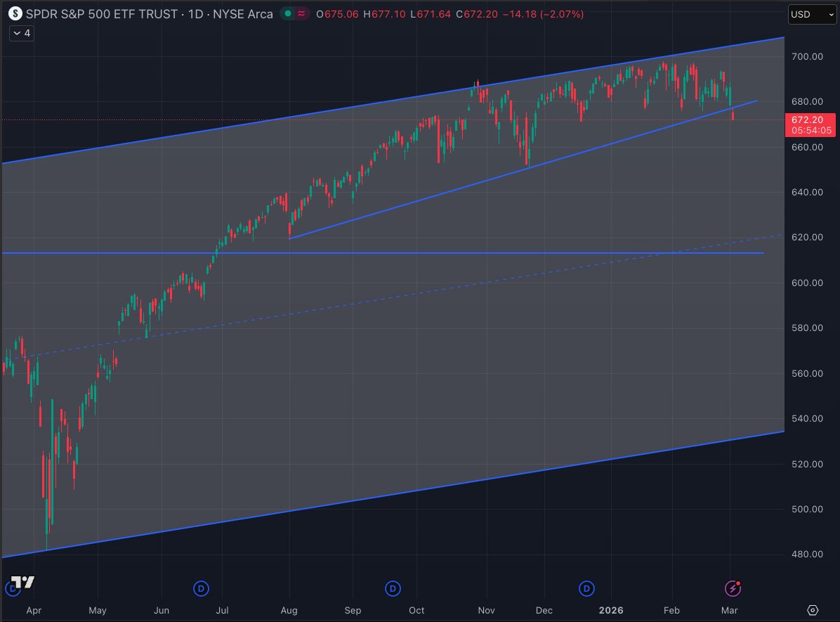Click the Mar label on time axis
This screenshot has width=840, height=622.
pyautogui.click(x=729, y=610)
